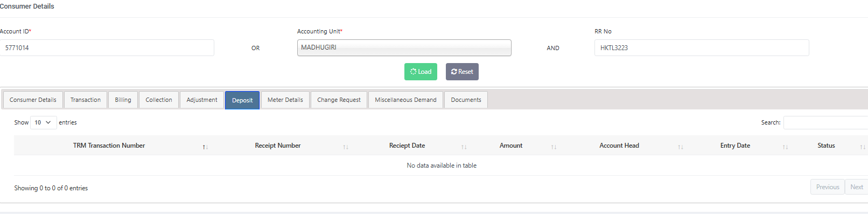This screenshot has height=214, width=868.
Task: Click 'Showing 0 to 0 of 0 entries' text
Action: pyautogui.click(x=51, y=188)
